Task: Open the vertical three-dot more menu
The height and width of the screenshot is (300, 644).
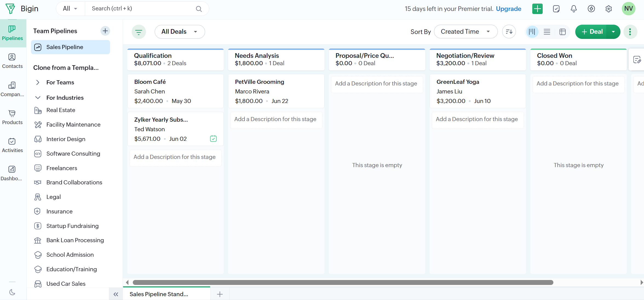Action: click(630, 32)
